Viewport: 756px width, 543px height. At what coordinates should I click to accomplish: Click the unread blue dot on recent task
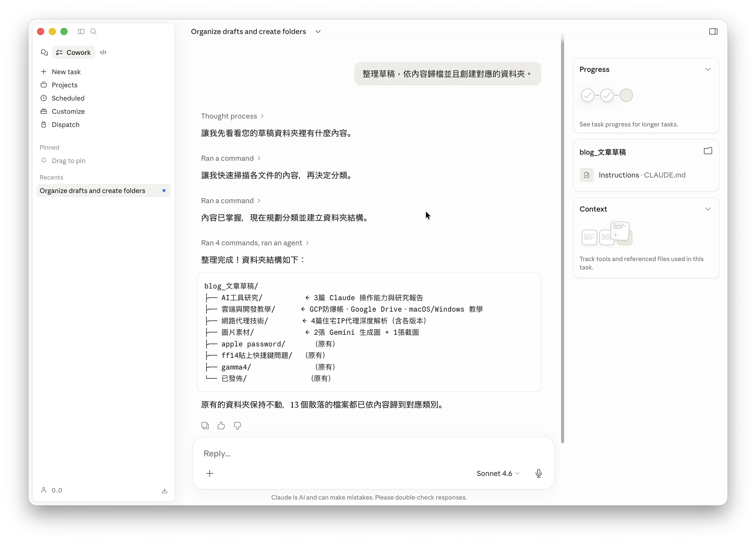(x=164, y=190)
